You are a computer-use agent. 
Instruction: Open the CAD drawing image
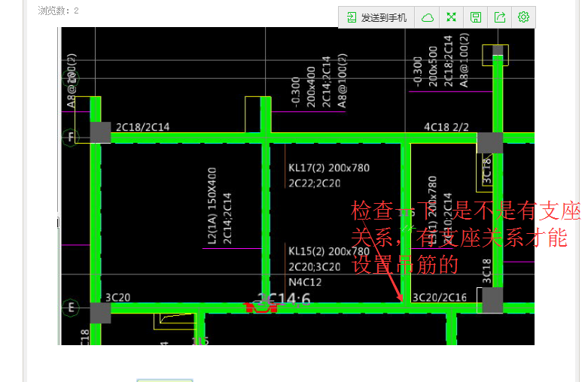coord(296,186)
